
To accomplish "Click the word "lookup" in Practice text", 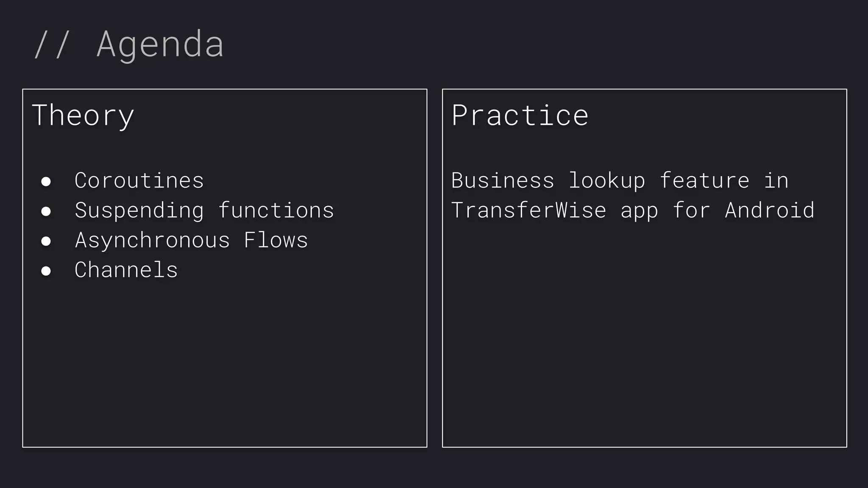I will (x=607, y=180).
